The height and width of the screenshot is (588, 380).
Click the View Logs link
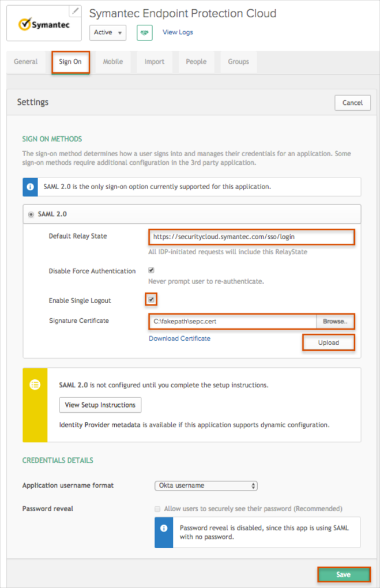point(178,32)
